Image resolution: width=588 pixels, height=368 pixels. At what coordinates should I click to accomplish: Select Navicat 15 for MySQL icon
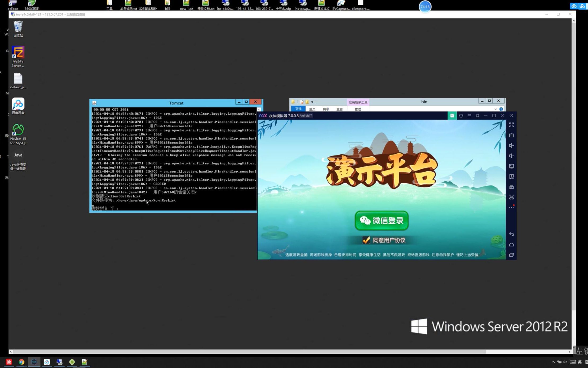click(x=18, y=134)
